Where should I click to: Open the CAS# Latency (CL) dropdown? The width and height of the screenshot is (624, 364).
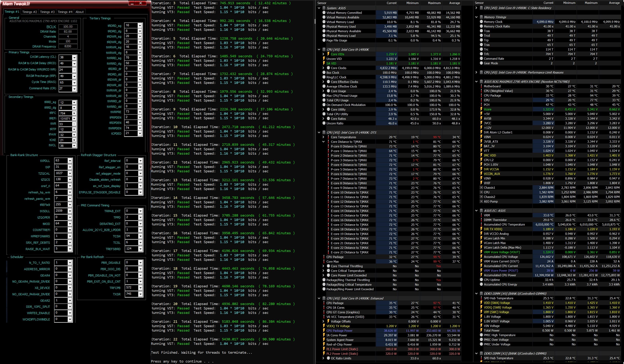tap(74, 58)
